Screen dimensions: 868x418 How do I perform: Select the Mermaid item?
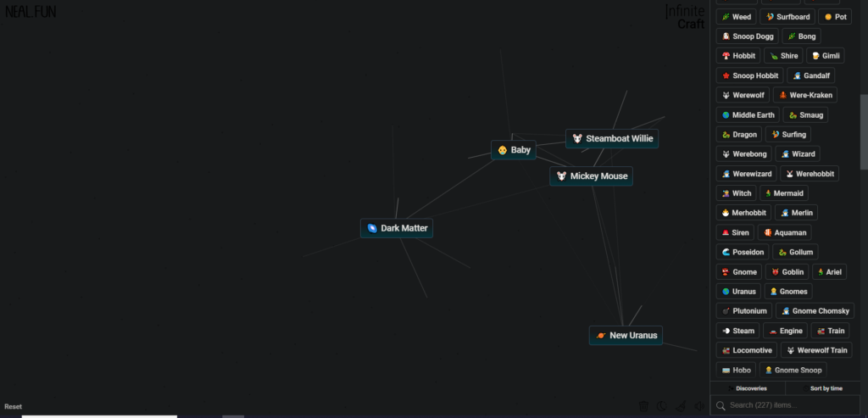[784, 193]
